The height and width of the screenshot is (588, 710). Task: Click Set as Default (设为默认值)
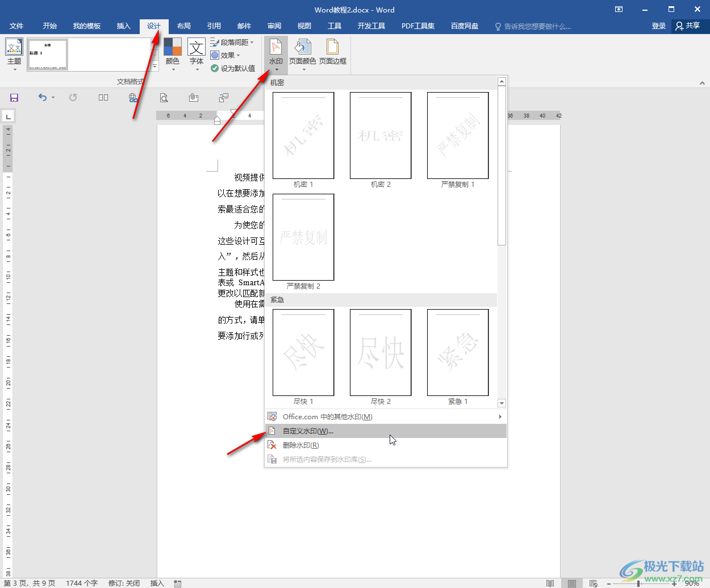(x=233, y=68)
